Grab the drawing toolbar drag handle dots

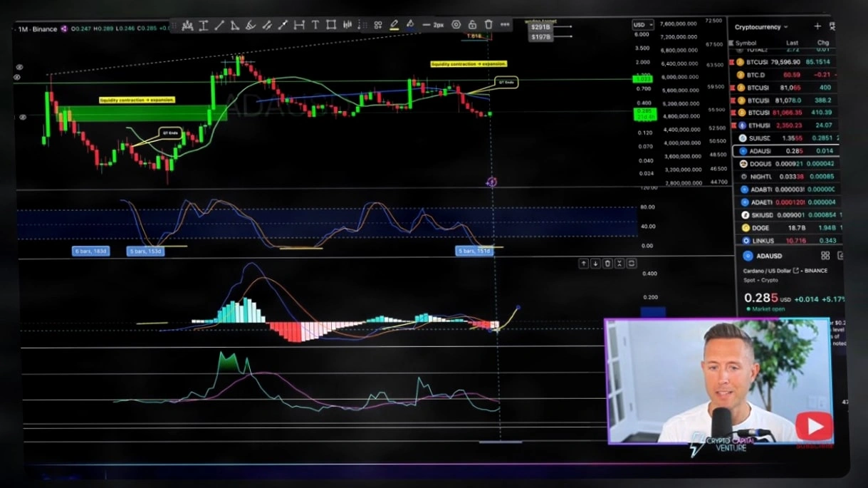tap(174, 25)
